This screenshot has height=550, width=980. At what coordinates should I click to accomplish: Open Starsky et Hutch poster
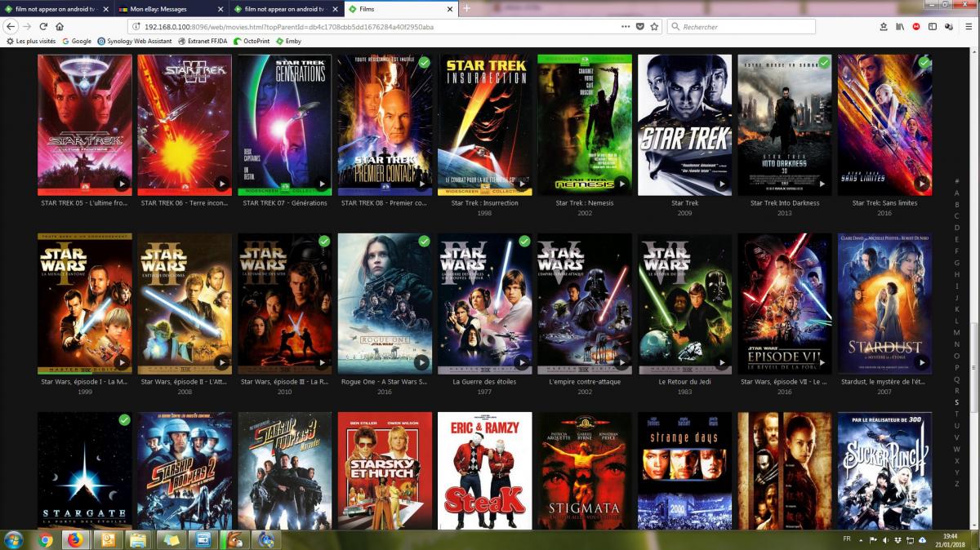pyautogui.click(x=385, y=471)
